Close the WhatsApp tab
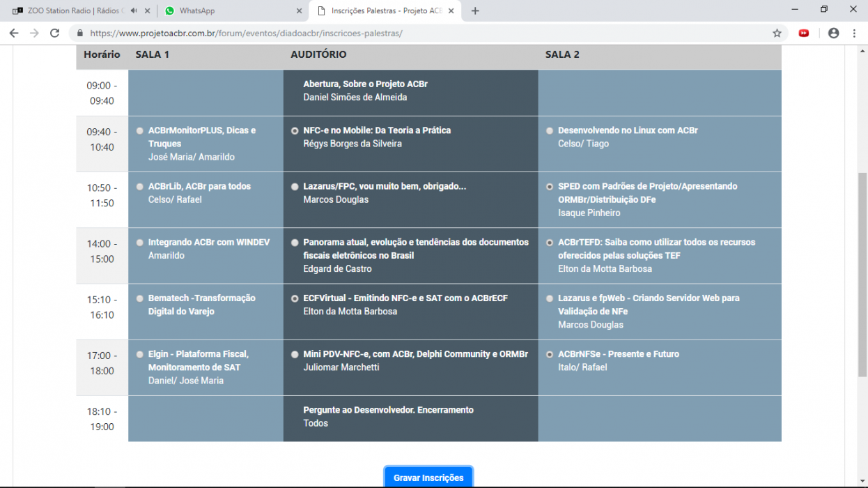The width and height of the screenshot is (868, 488). (x=299, y=10)
